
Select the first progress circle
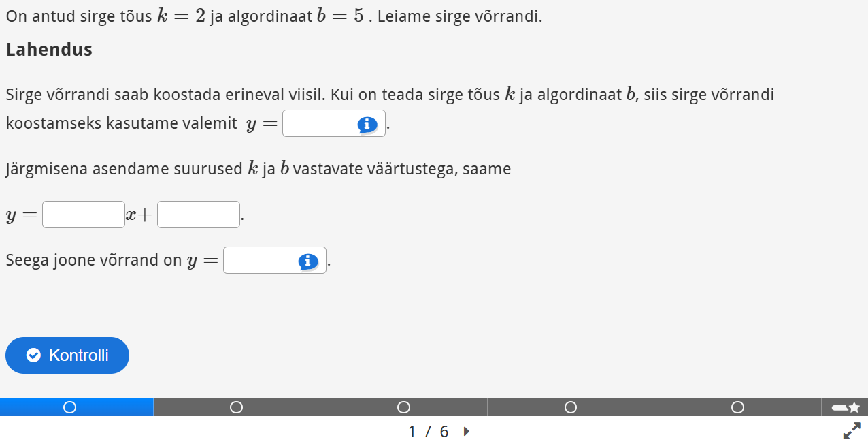pos(69,407)
